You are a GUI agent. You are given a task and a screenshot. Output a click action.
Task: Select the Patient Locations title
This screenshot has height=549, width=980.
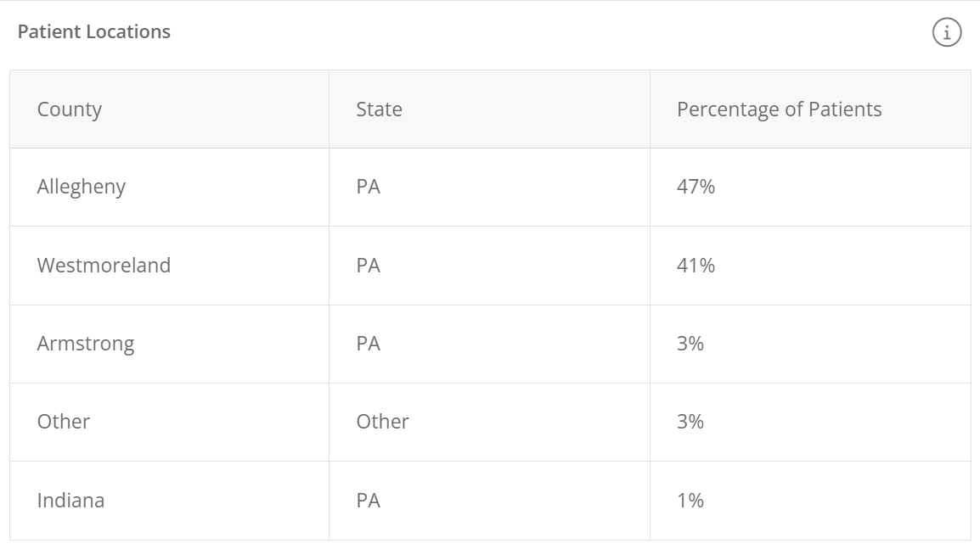(93, 32)
